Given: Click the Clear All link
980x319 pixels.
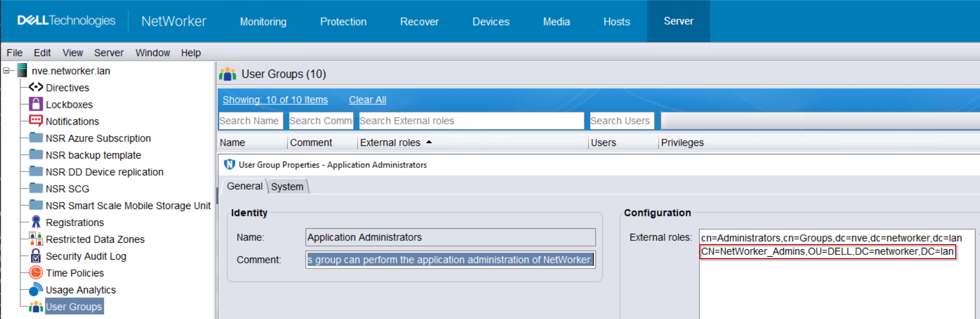Looking at the screenshot, I should (x=367, y=100).
